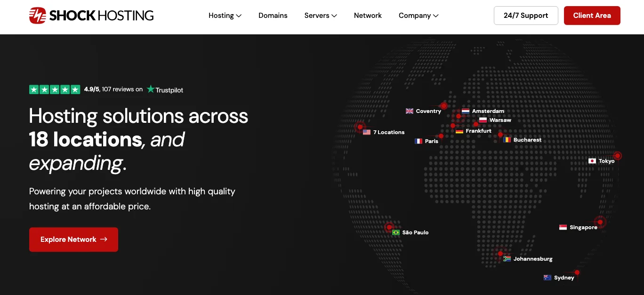Click the Frankfurt location label
The height and width of the screenshot is (295, 644).
coord(479,131)
